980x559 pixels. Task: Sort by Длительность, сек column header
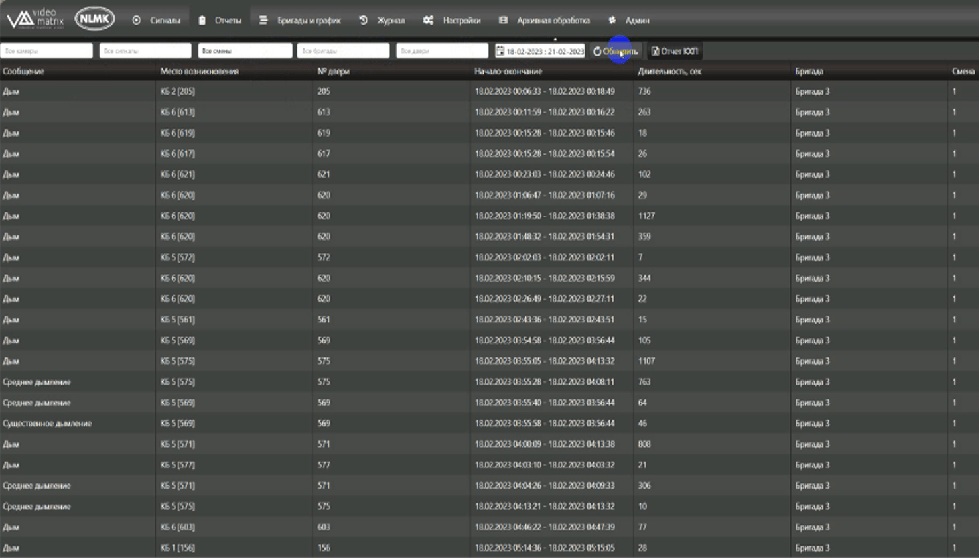[x=669, y=71]
